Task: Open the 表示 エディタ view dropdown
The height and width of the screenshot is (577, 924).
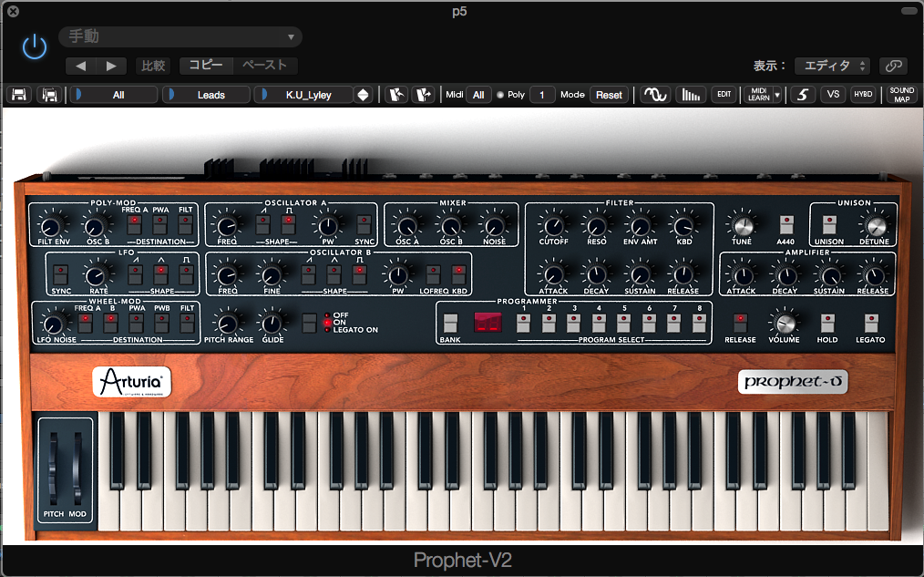Action: 833,66
